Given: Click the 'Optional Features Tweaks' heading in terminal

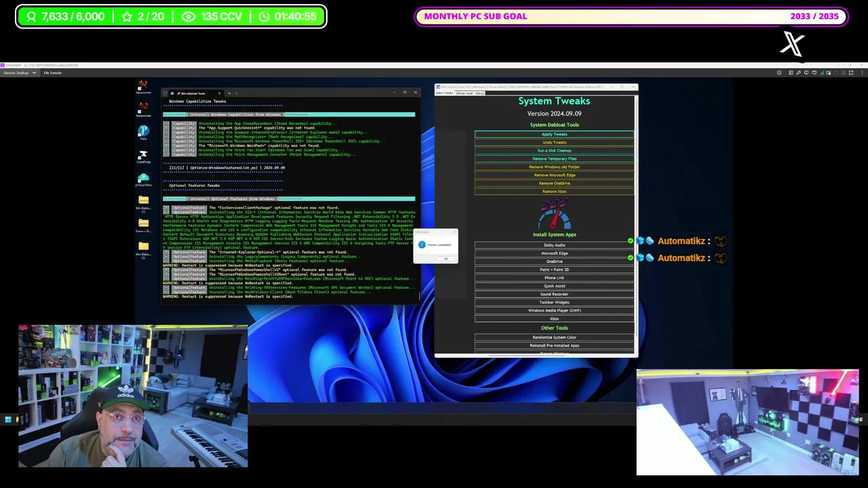Looking at the screenshot, I should pos(195,185).
